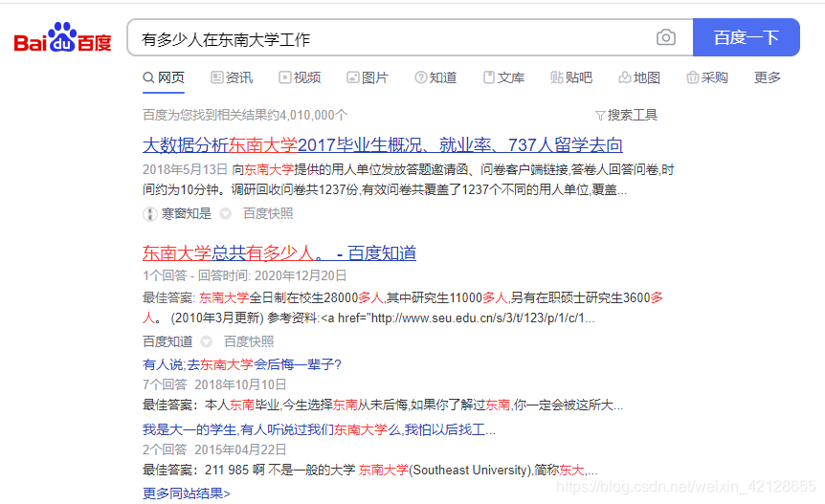Image resolution: width=825 pixels, height=504 pixels.
Task: Click 更多同站结果 link
Action: [187, 493]
